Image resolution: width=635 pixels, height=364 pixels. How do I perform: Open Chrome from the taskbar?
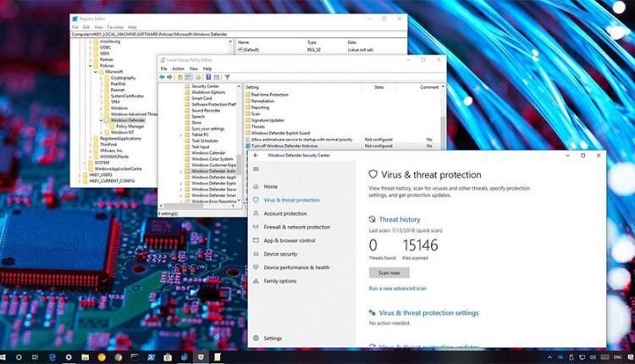pos(119,357)
